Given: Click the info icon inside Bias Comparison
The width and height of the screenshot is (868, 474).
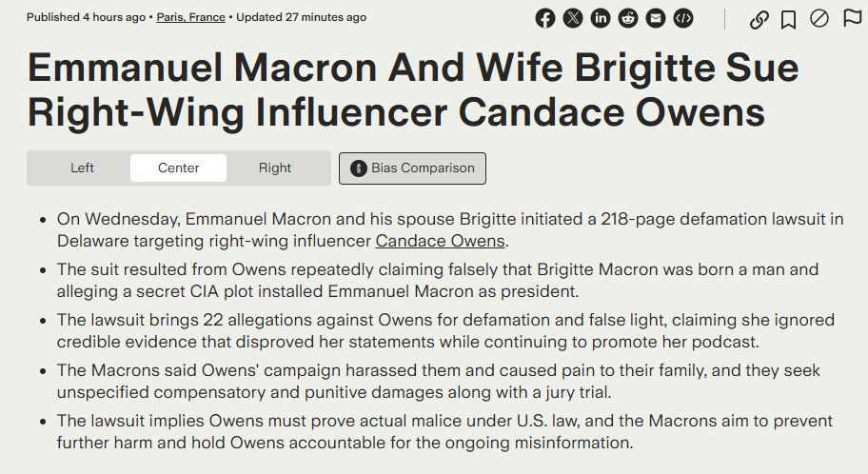Looking at the screenshot, I should click(x=359, y=168).
